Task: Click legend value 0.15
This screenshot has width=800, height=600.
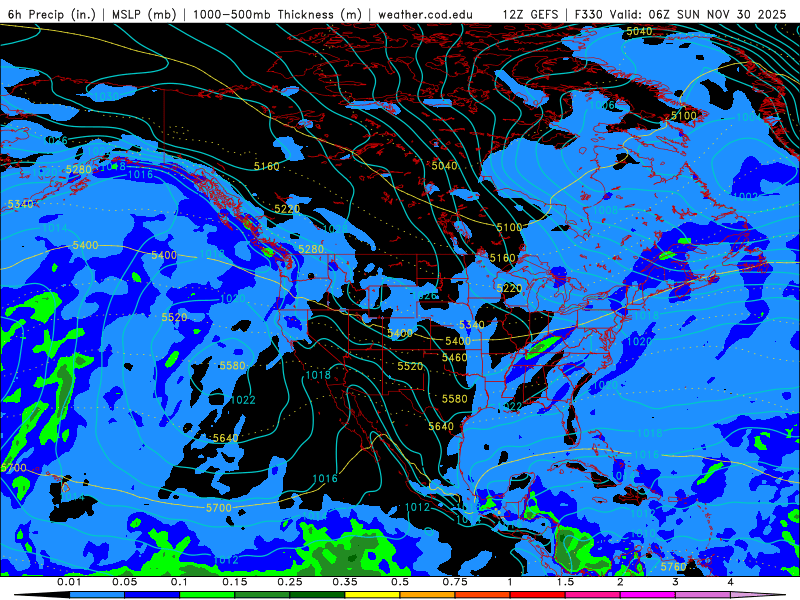Action: [x=234, y=582]
